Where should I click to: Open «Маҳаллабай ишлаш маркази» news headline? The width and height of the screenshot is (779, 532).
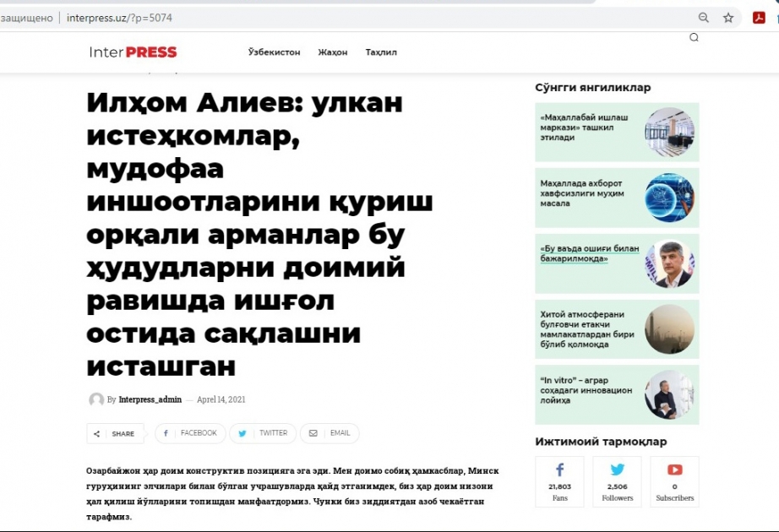(x=585, y=128)
